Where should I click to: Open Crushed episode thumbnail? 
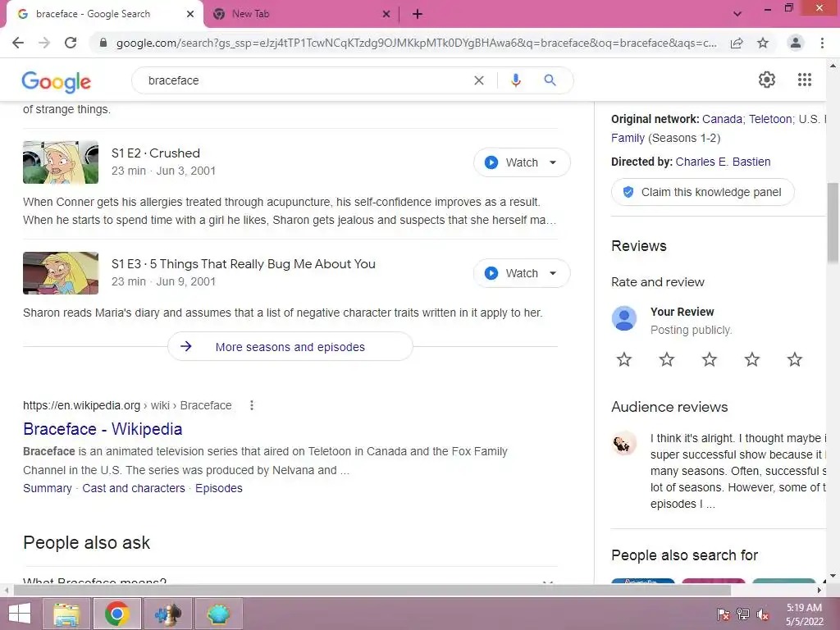pyautogui.click(x=61, y=162)
